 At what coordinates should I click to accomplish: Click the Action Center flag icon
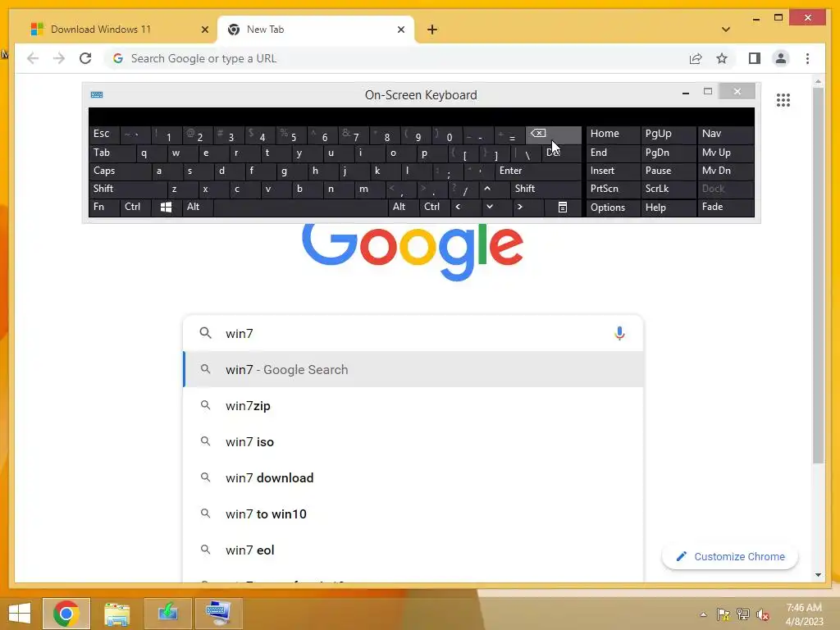(x=723, y=614)
